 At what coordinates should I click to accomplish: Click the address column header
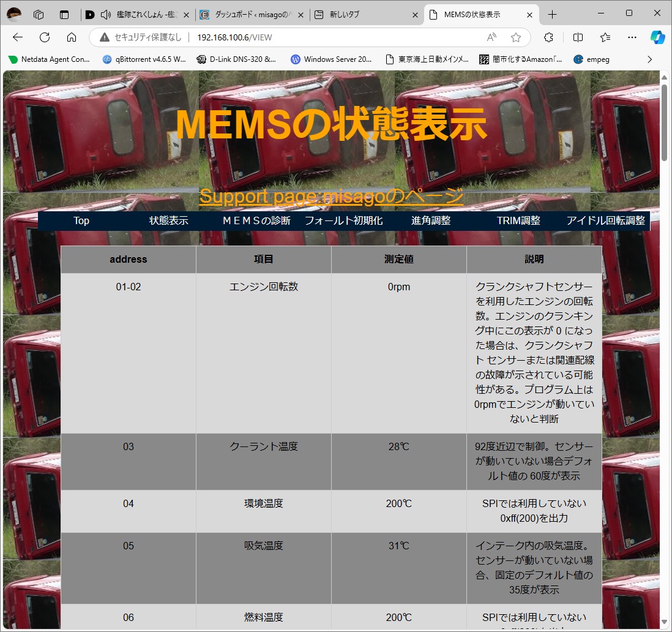[x=129, y=260]
